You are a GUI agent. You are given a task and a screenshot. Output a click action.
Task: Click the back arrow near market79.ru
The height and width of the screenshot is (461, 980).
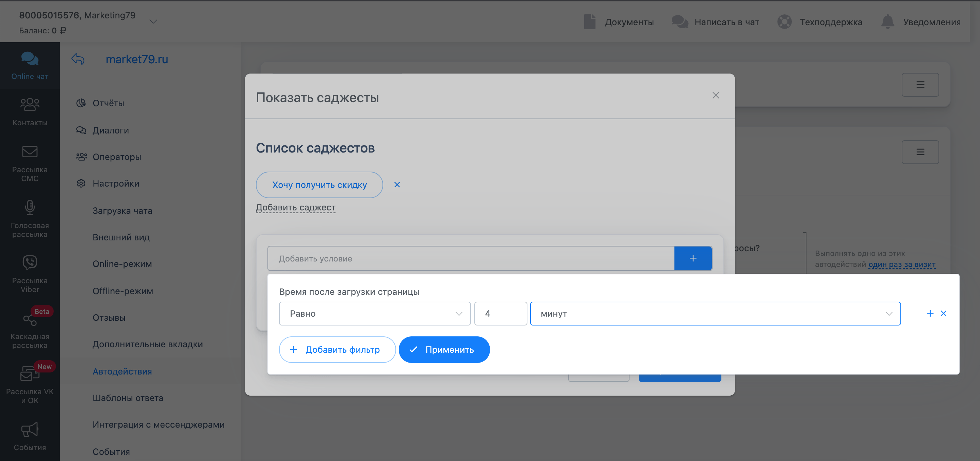click(x=78, y=59)
